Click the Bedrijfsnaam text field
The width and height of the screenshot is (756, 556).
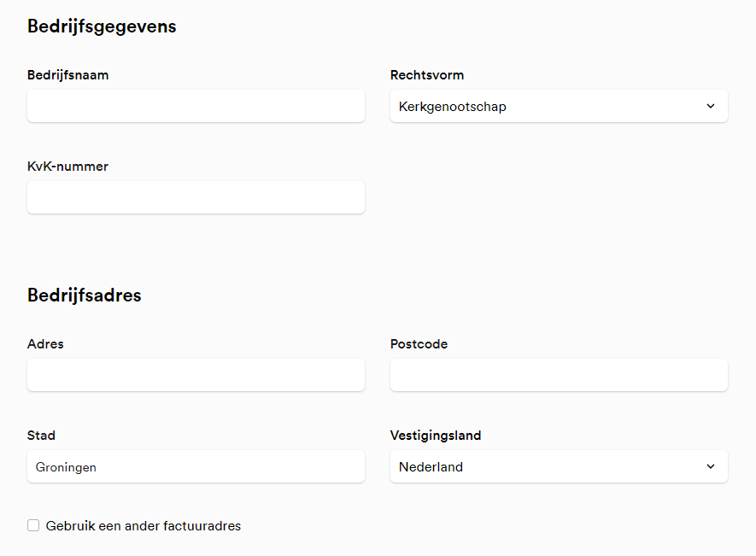(x=196, y=107)
